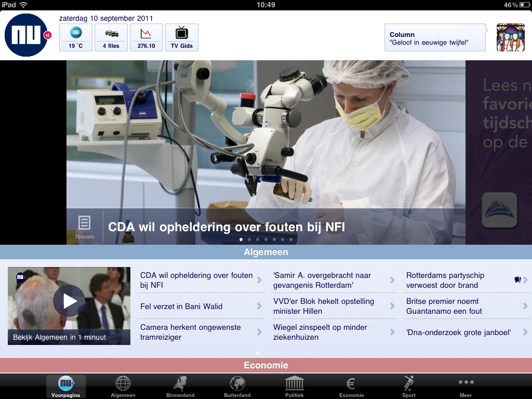Open the column 'Geloof in eeuwige twijfel'
532x399 pixels.
435,38
